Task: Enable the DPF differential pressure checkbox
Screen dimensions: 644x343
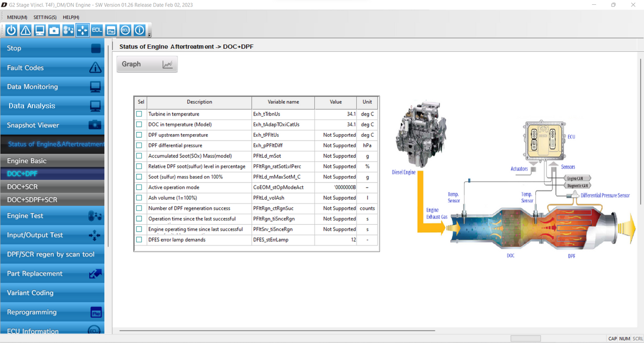Action: [140, 145]
